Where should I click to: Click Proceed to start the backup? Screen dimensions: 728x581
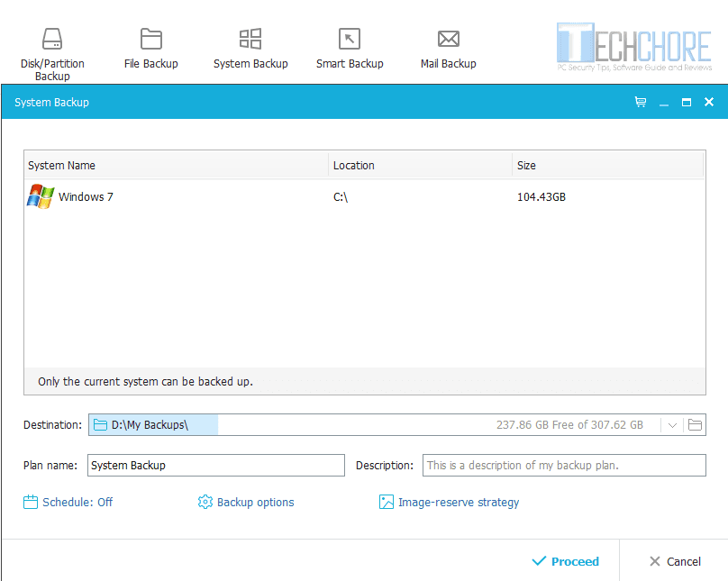565,561
